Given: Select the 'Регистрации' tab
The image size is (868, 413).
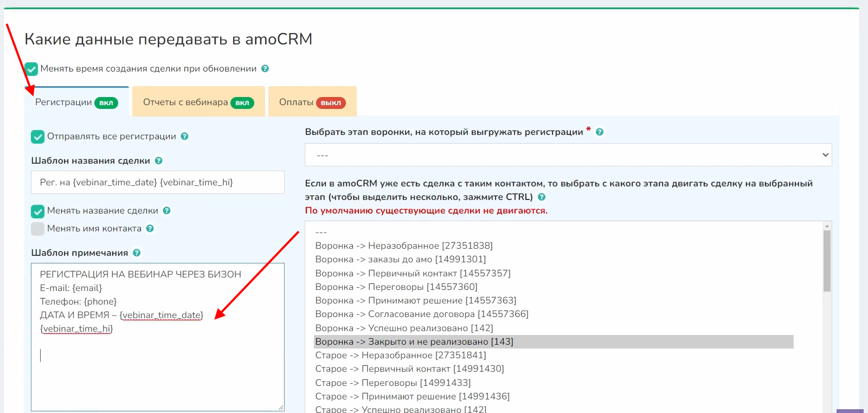Looking at the screenshot, I should [x=76, y=102].
